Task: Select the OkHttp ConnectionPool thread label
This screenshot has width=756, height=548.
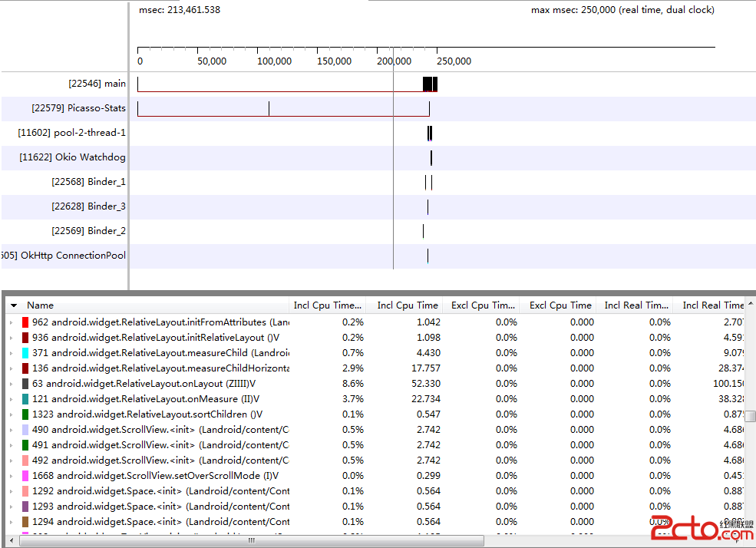Action: point(64,256)
